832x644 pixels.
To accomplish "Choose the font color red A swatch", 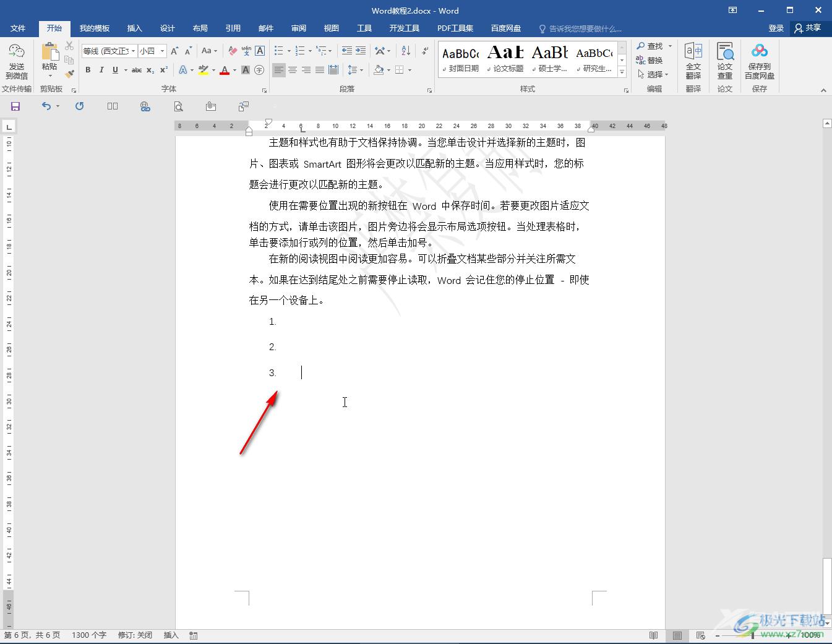I will click(225, 70).
